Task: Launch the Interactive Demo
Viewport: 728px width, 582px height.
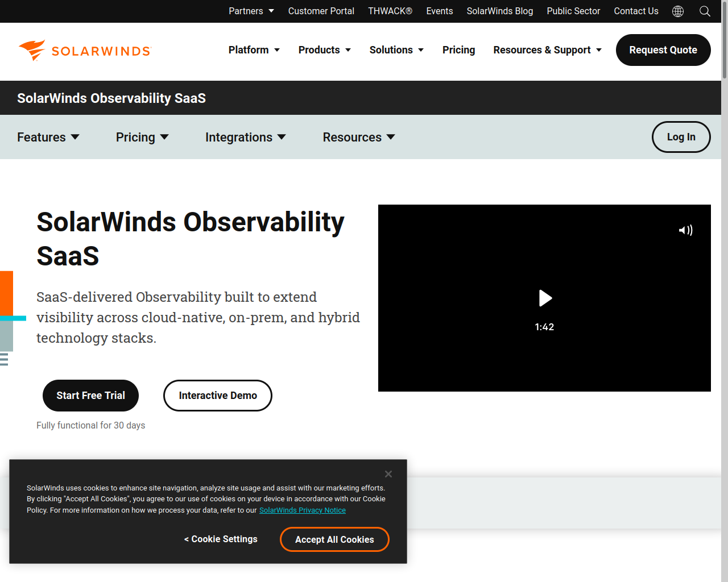Action: coord(218,396)
